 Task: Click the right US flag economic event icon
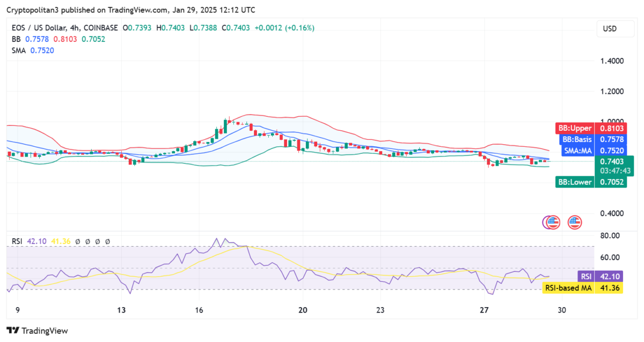pyautogui.click(x=575, y=222)
